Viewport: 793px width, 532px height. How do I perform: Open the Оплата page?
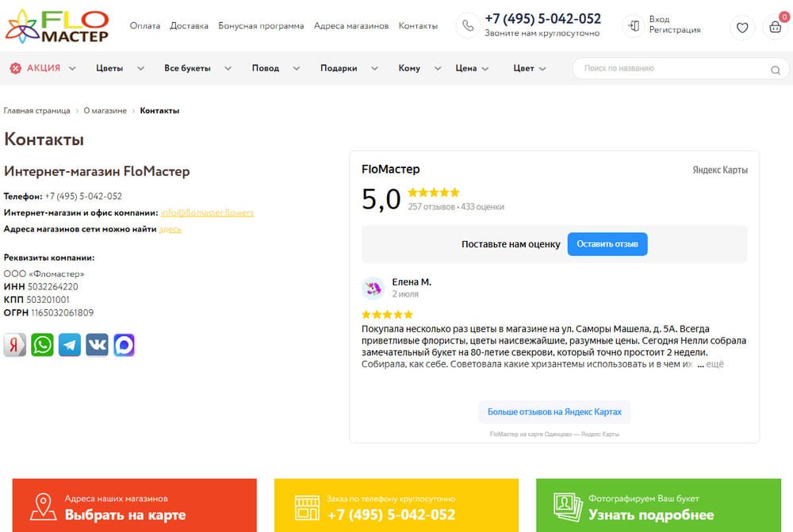point(144,26)
